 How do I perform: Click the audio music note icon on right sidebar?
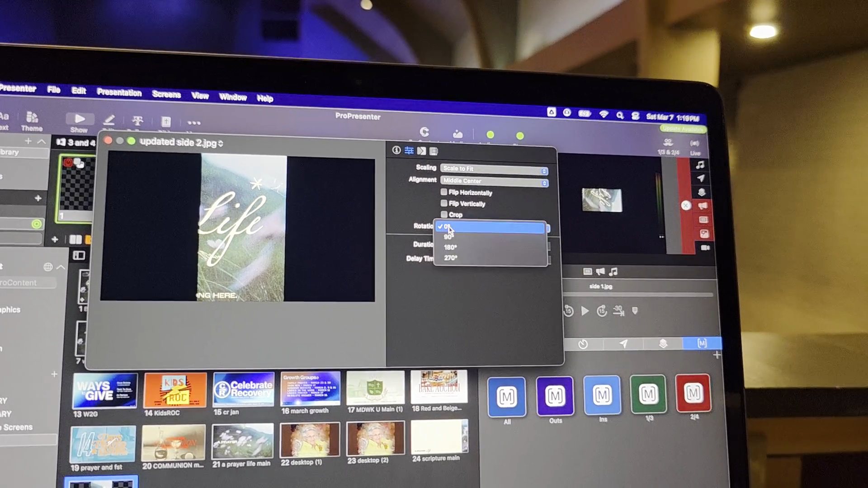[x=700, y=165]
